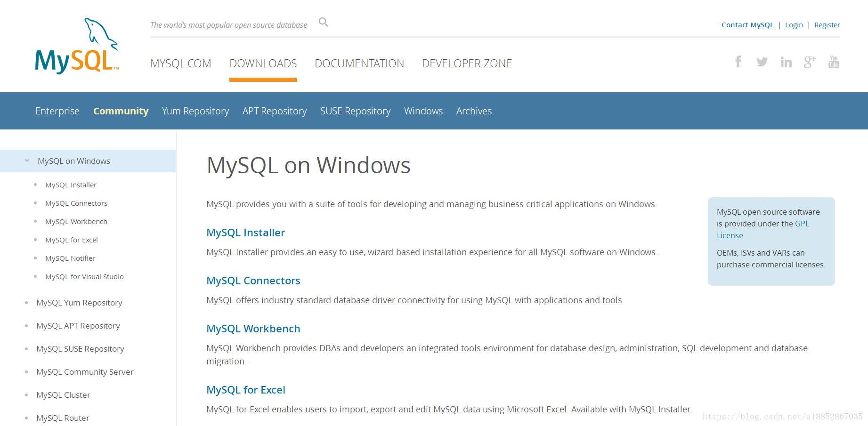Open the DEVELOPER ZONE tab
Screen dimensions: 868x426
coord(467,64)
